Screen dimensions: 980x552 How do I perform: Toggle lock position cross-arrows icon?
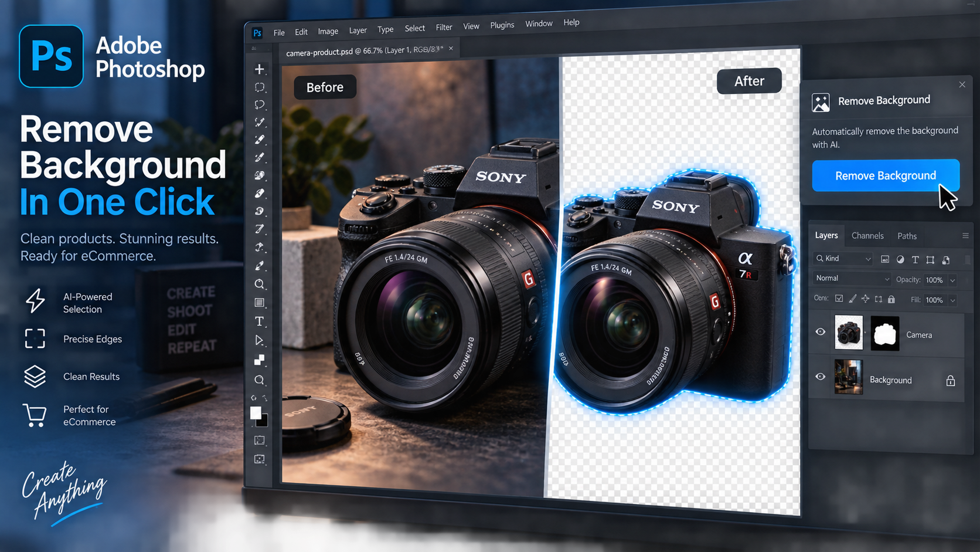pos(865,299)
